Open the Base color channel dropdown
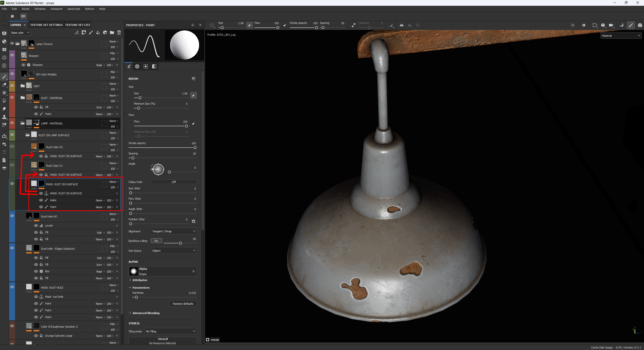644x350 pixels. coord(20,32)
